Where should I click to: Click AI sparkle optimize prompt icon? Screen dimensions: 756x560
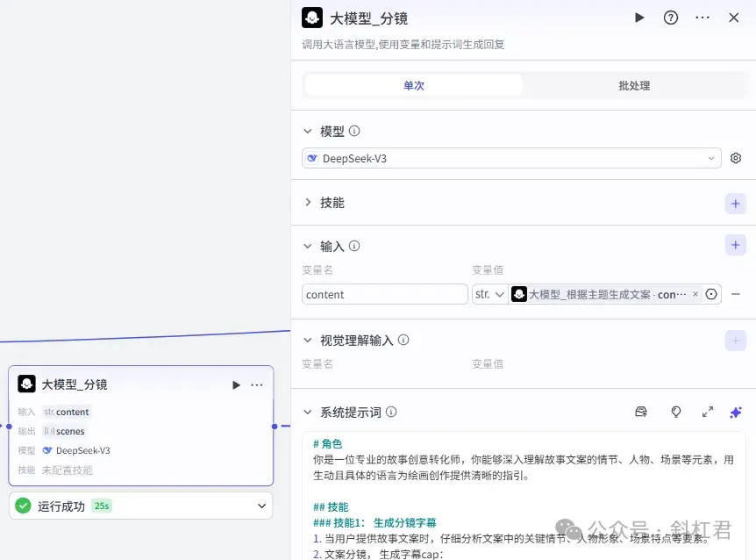click(736, 413)
